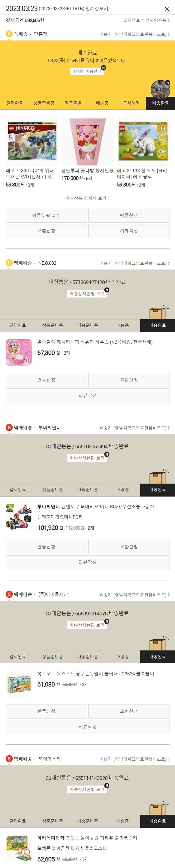
Task: Open the 잔망루피 꽃다발 plush product image
Action: (x=87, y=141)
